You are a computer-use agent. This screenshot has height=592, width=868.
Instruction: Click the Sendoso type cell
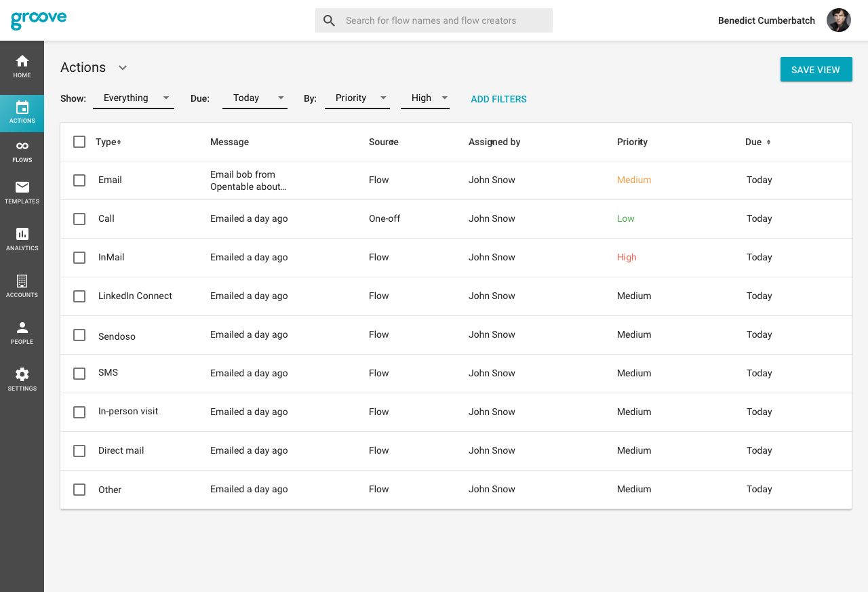(x=117, y=336)
